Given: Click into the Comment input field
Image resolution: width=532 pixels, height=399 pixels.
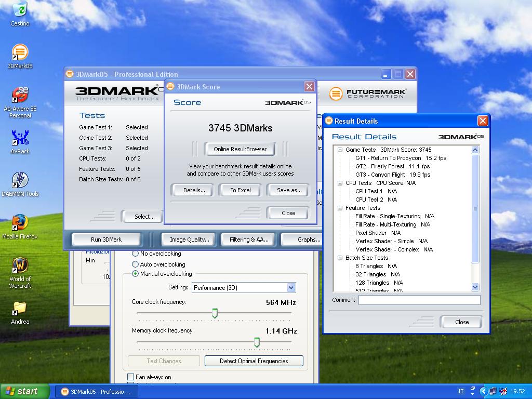Looking at the screenshot, I should click(419, 300).
